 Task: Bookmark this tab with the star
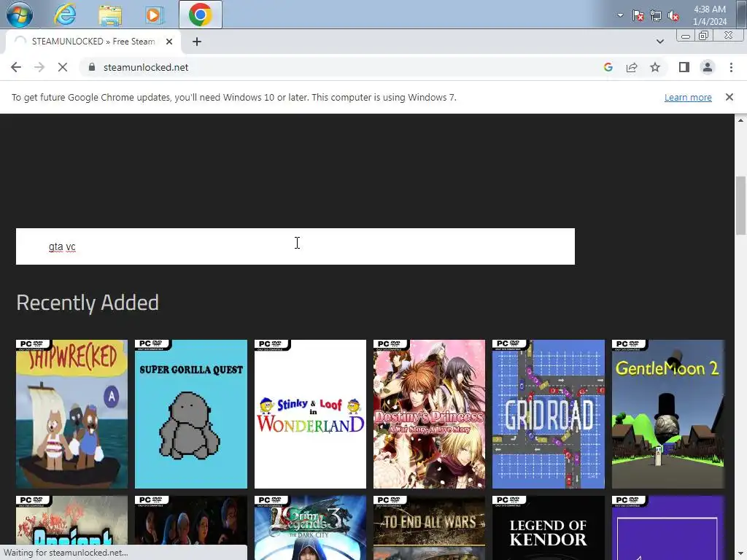(x=655, y=67)
